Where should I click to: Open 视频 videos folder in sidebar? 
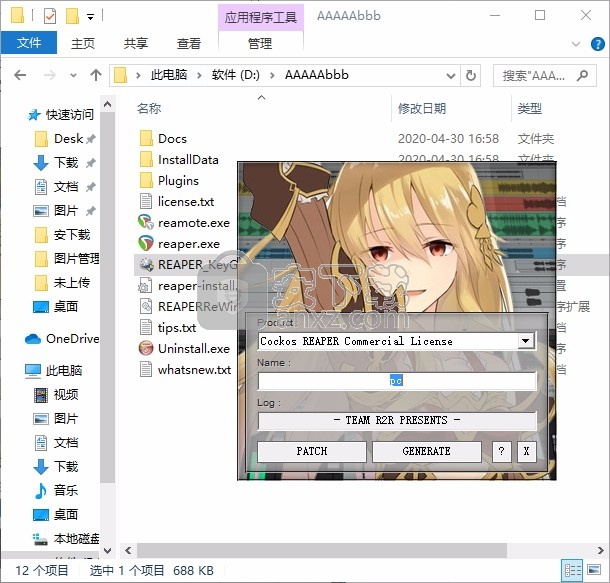click(56, 395)
